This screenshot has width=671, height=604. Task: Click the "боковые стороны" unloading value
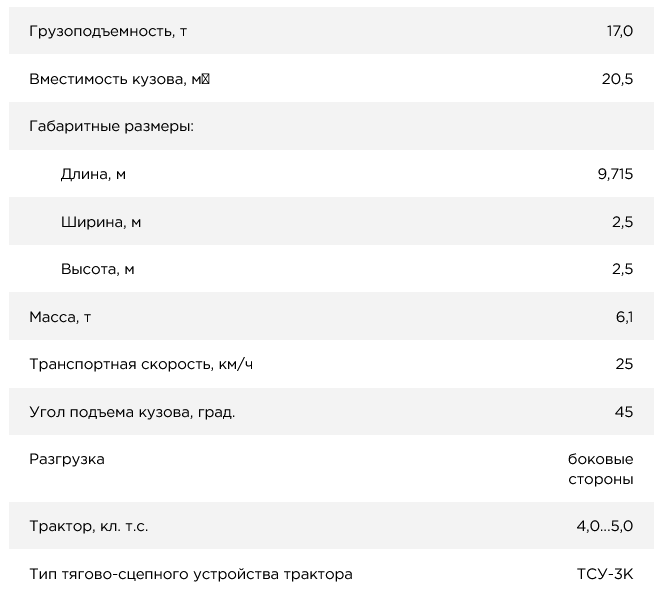click(x=600, y=469)
